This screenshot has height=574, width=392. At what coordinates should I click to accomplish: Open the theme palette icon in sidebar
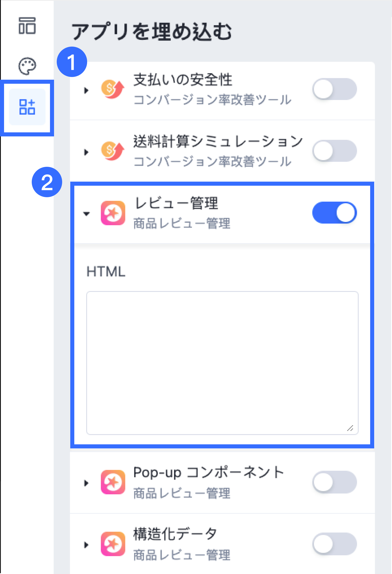(x=27, y=66)
